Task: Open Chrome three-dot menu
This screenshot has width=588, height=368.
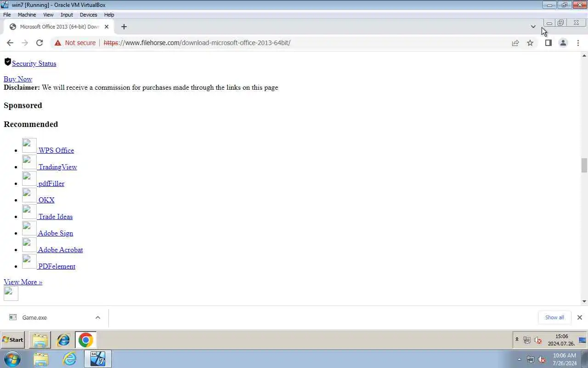Action: [578, 43]
